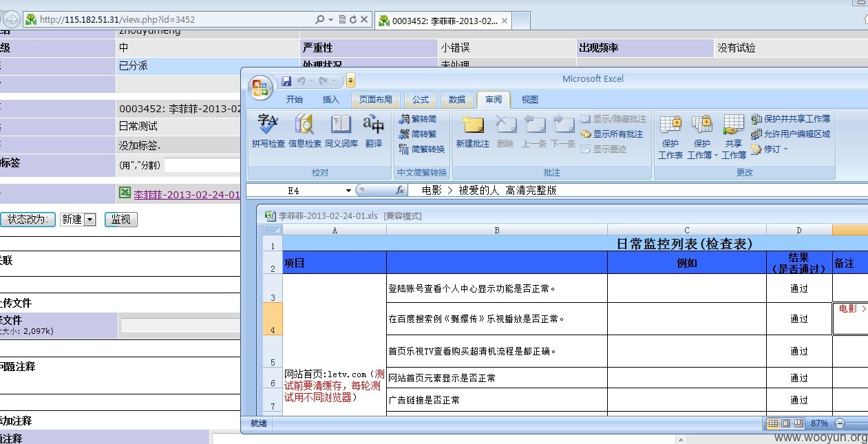Click 保护并共享工作簿
The height and width of the screenshot is (444, 868).
click(791, 119)
